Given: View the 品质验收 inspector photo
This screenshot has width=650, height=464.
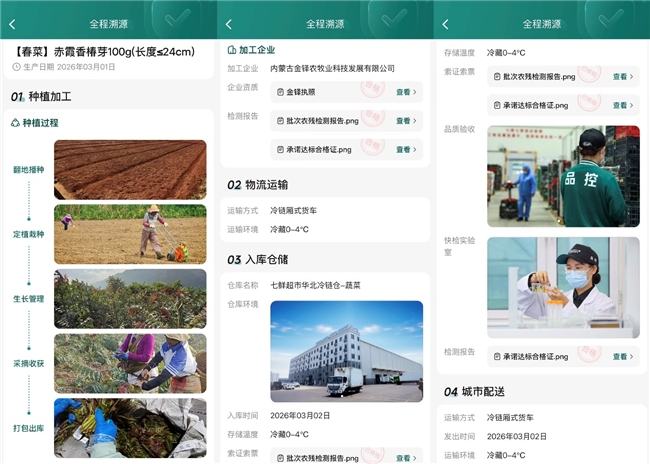Looking at the screenshot, I should tap(563, 176).
